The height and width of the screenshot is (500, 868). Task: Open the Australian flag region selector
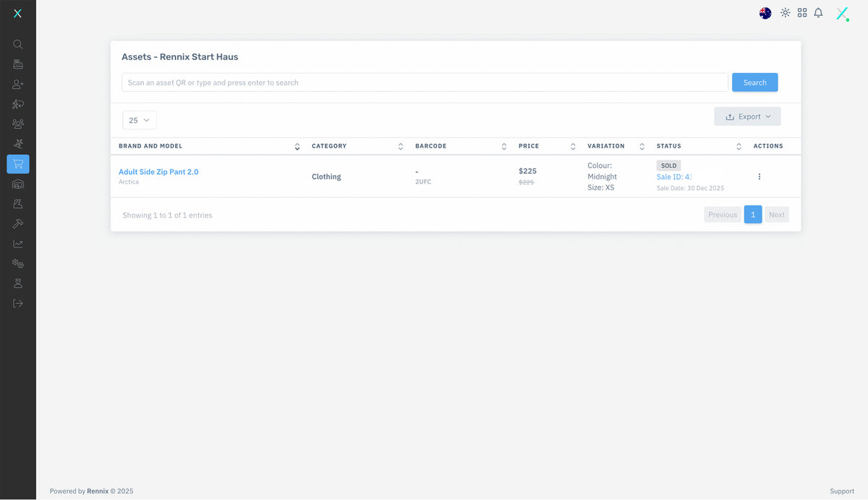765,13
